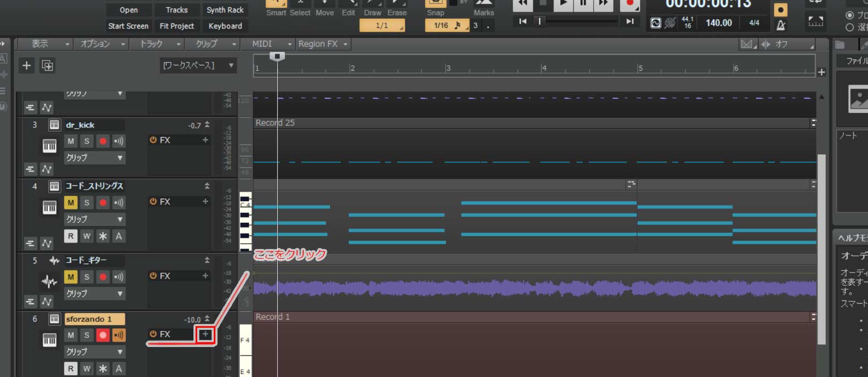Add an effect to コード_ストリングス FX bin
Viewport: 868px width, 377px height.
point(205,201)
